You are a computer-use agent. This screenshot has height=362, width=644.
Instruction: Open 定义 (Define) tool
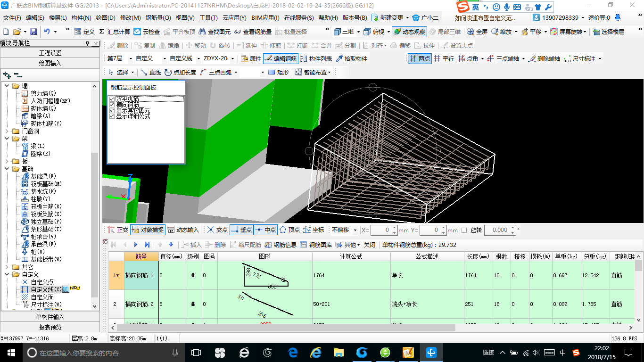pyautogui.click(x=84, y=32)
